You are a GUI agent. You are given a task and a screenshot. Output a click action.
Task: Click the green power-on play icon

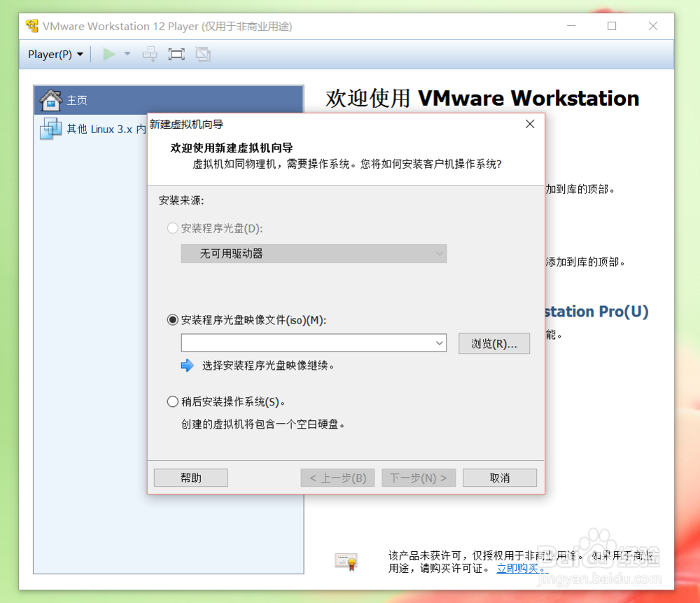coord(108,55)
